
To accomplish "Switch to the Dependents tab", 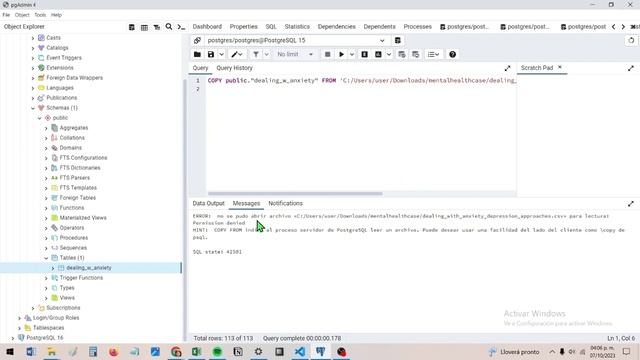I will (x=379, y=27).
